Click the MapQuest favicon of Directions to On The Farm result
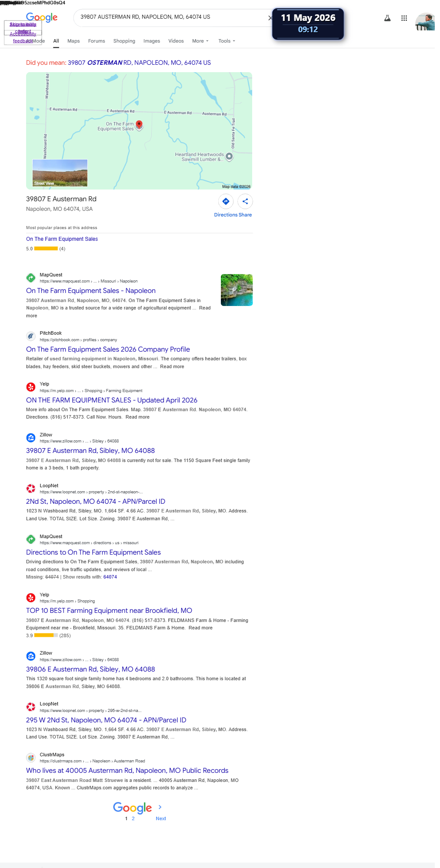 tap(31, 539)
